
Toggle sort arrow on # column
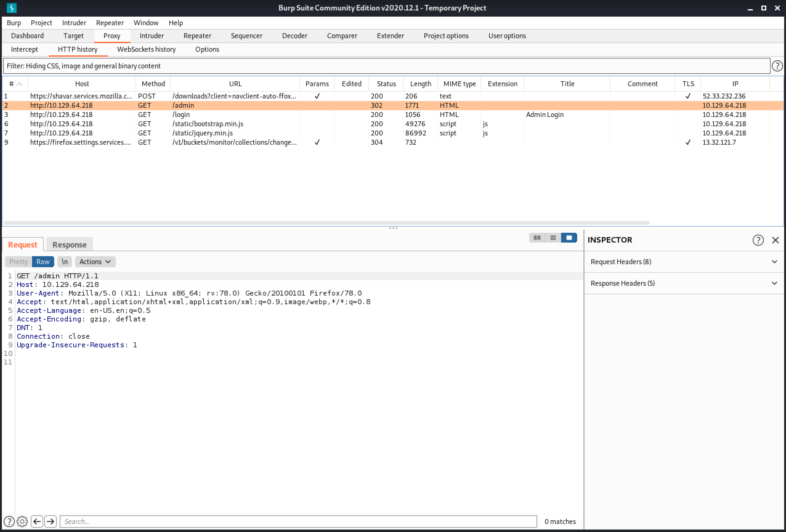(x=20, y=84)
